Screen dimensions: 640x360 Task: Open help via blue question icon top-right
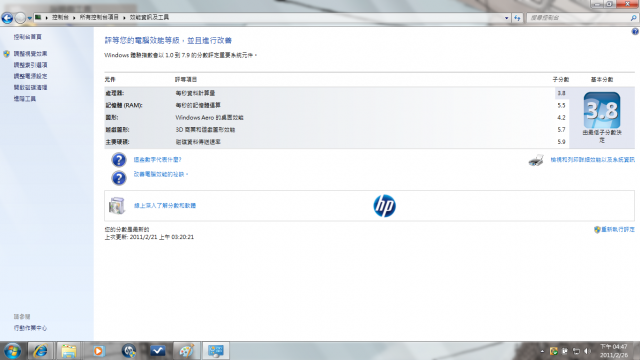[635, 31]
